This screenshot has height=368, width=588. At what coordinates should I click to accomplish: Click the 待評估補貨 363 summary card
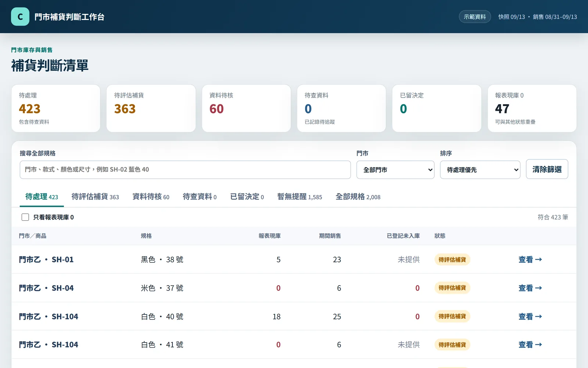[151, 108]
